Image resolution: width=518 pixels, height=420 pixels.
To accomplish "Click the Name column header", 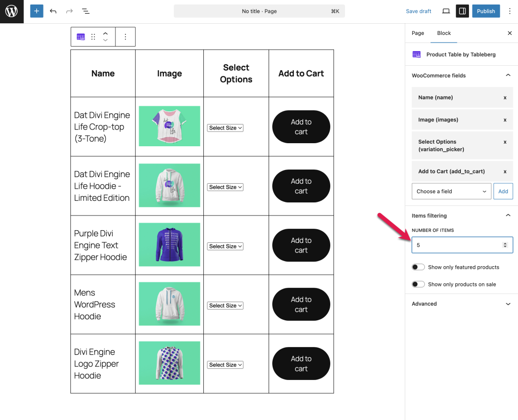I will point(103,73).
